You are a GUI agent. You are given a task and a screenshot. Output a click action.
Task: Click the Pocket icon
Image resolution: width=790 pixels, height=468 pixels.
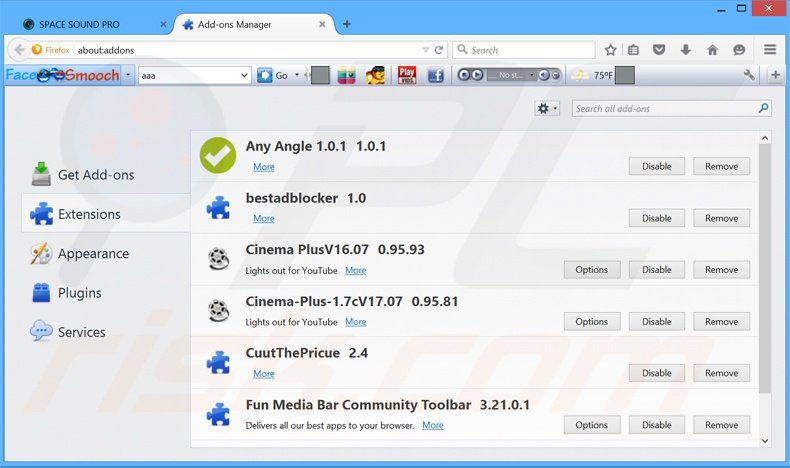[x=659, y=50]
